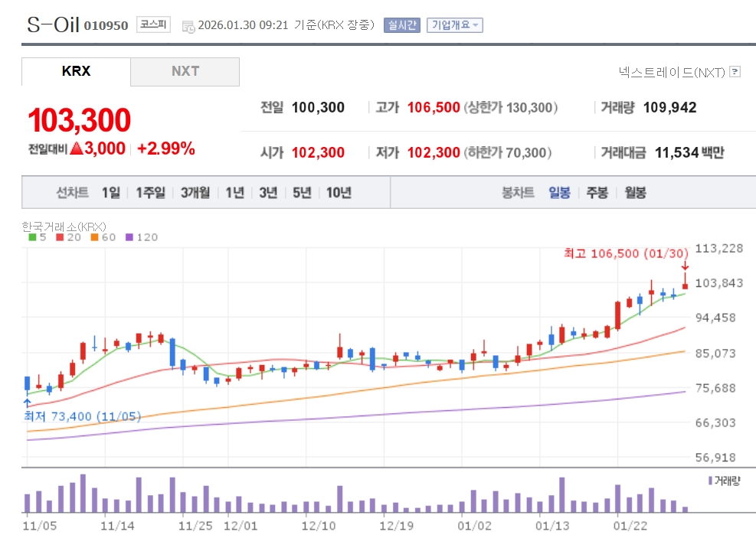Click the previous close value 100,300
This screenshot has width=756, height=551.
click(318, 107)
